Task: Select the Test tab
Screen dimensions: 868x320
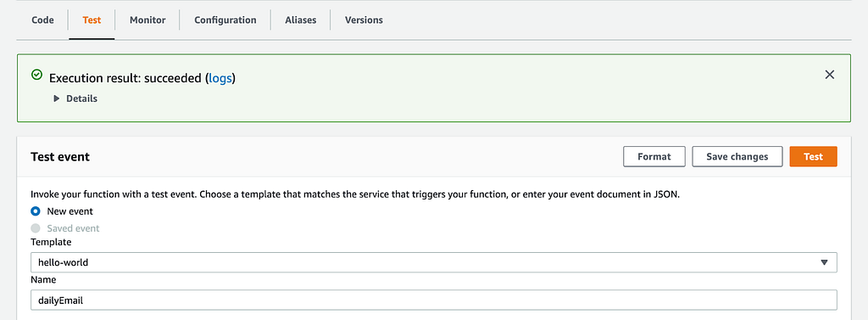Action: tap(92, 20)
